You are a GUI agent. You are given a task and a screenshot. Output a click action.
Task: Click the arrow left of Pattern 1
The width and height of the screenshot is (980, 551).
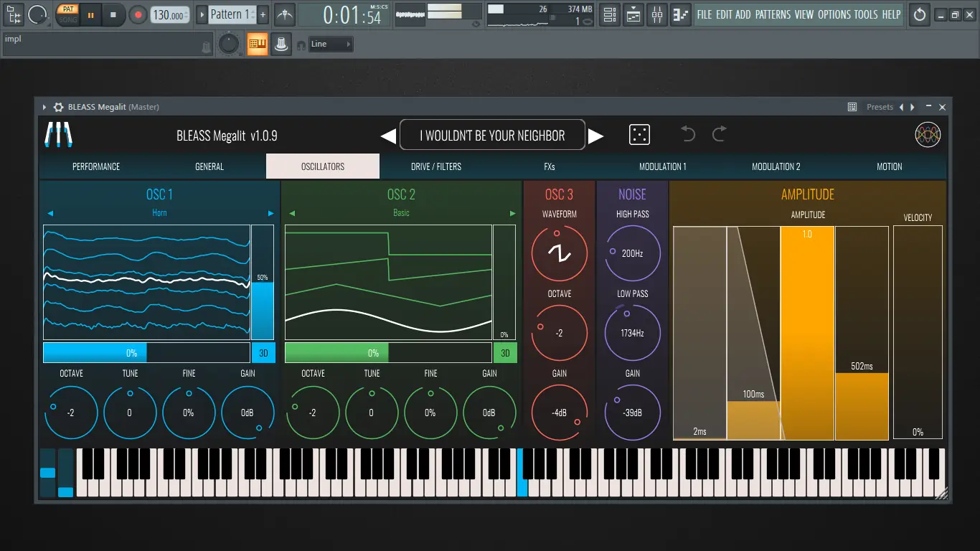pyautogui.click(x=202, y=14)
